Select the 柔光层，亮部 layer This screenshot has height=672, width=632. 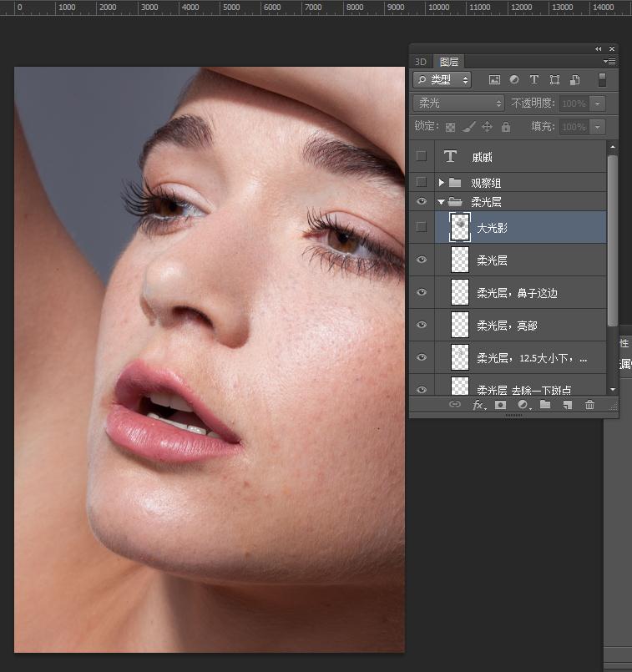(x=505, y=326)
